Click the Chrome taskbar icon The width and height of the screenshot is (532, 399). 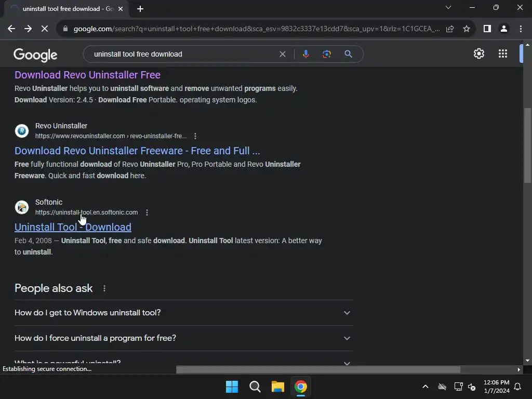coord(301,387)
